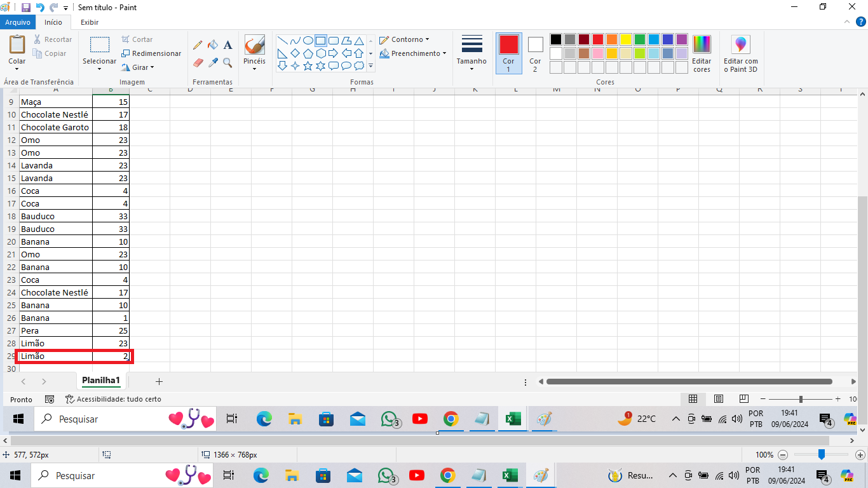Click the 22°C weather widget
Screen dimensions: 868x488
[637, 419]
